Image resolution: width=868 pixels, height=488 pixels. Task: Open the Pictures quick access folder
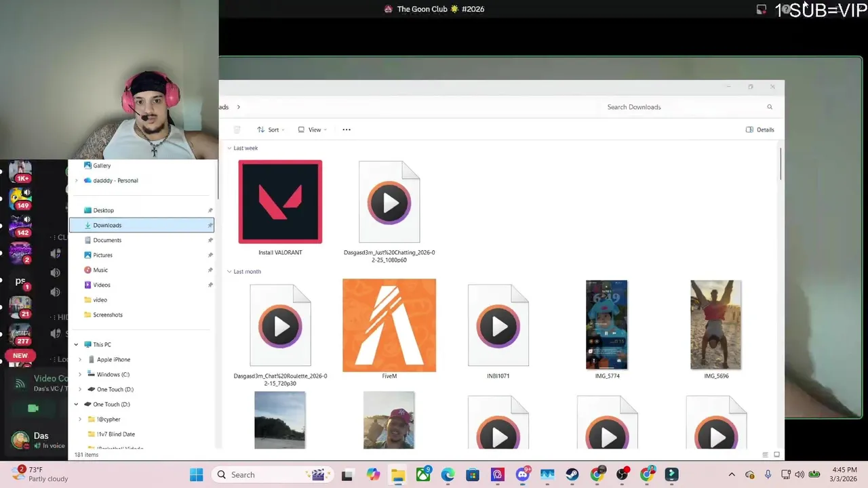point(98,255)
